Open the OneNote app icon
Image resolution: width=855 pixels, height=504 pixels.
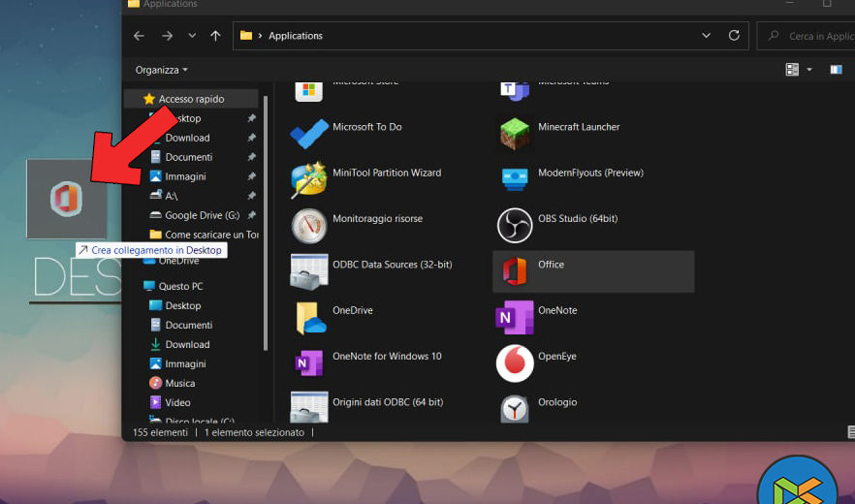pos(515,317)
